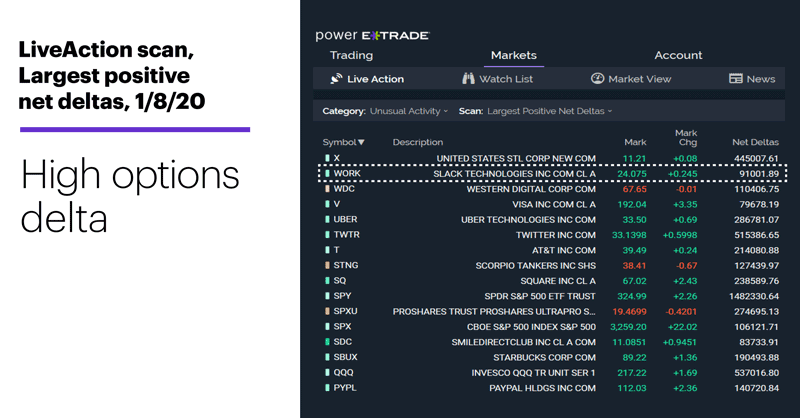
Task: Switch to the Markets tab
Action: (x=513, y=55)
